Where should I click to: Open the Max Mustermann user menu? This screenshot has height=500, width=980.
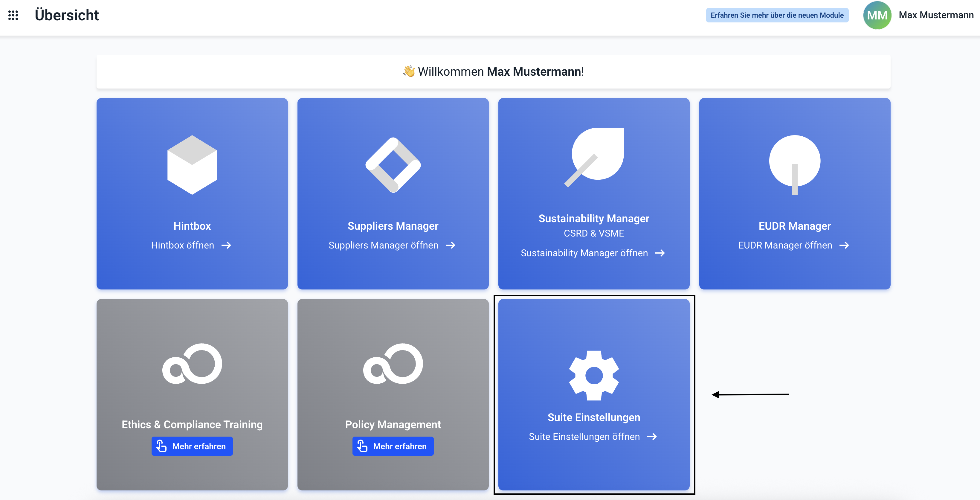[x=936, y=15]
